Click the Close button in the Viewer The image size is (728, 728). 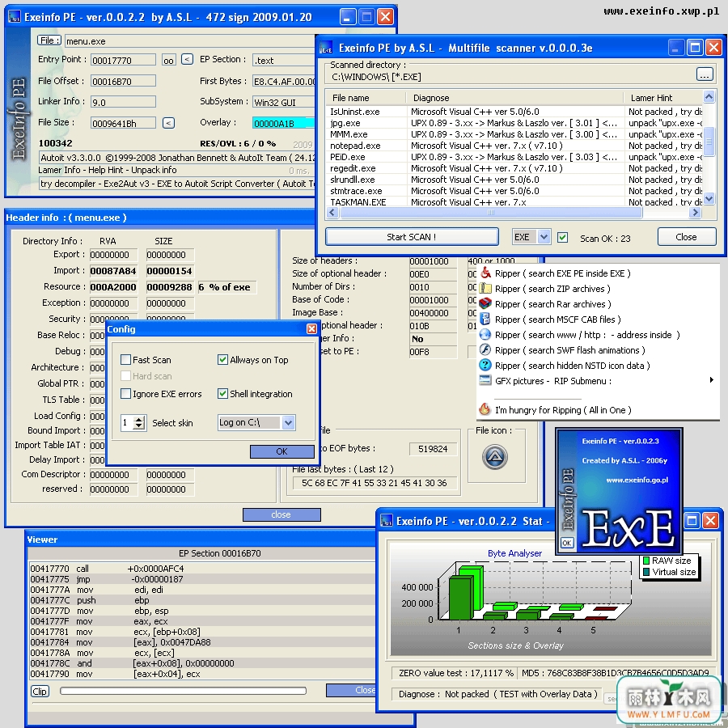coord(352,690)
